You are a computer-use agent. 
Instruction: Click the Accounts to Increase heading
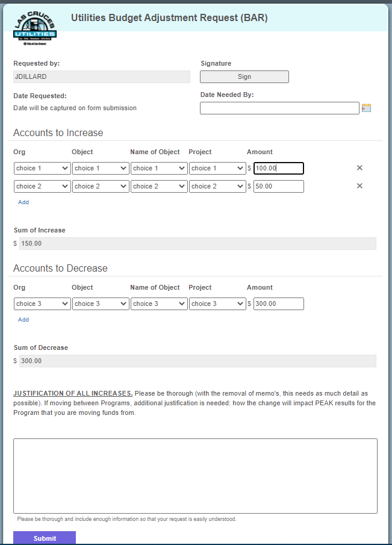click(x=58, y=132)
